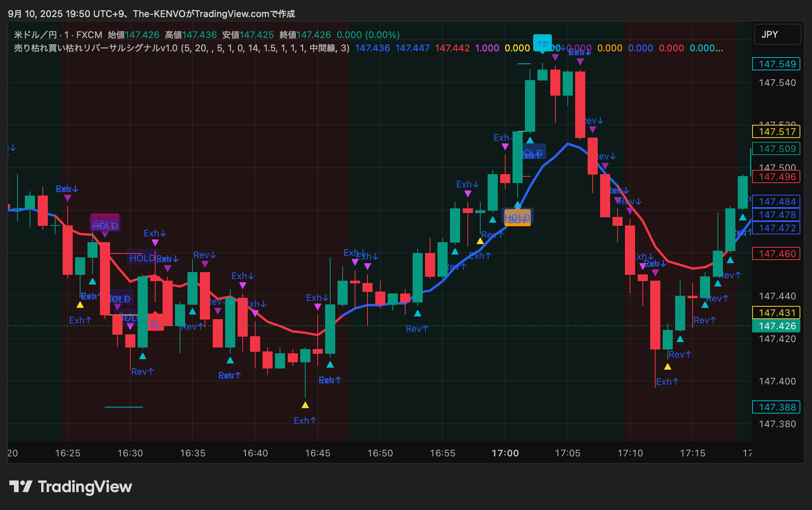The height and width of the screenshot is (510, 812).
Task: Click the red 147.460 price label
Action: [x=777, y=253]
